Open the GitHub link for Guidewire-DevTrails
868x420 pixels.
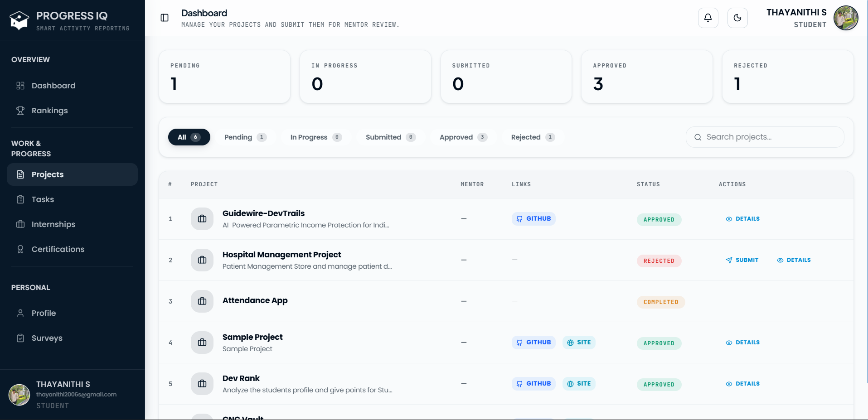pyautogui.click(x=533, y=219)
